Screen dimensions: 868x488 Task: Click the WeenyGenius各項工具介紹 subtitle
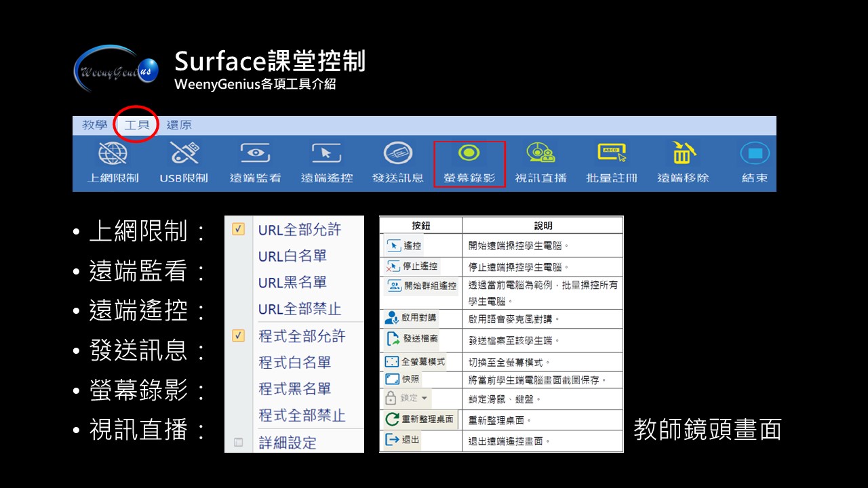[x=255, y=84]
